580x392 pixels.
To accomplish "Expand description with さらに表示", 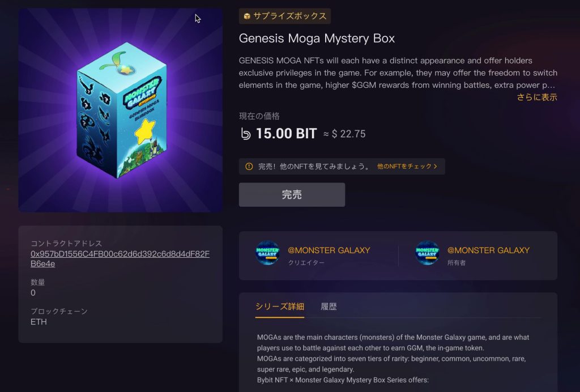I will click(537, 97).
